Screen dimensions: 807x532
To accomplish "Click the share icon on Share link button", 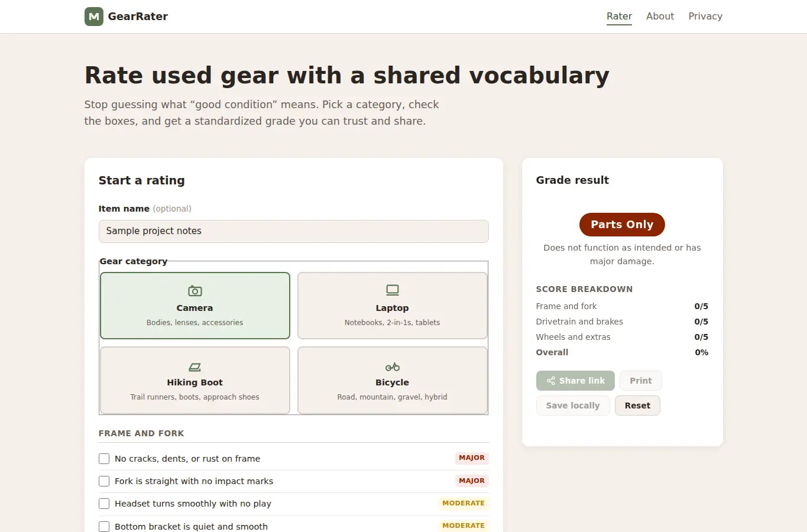I will (x=551, y=381).
